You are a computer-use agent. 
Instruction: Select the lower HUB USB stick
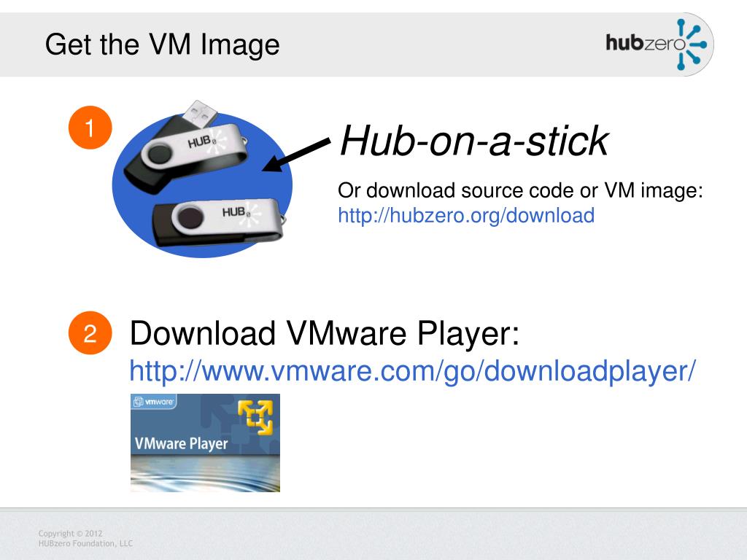(x=219, y=220)
